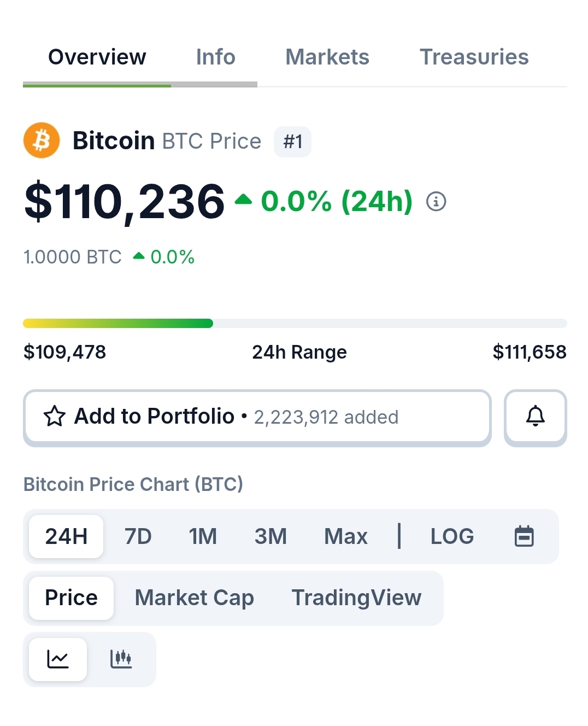Open price alert bell
Screen dimensions: 588x726
tap(535, 417)
